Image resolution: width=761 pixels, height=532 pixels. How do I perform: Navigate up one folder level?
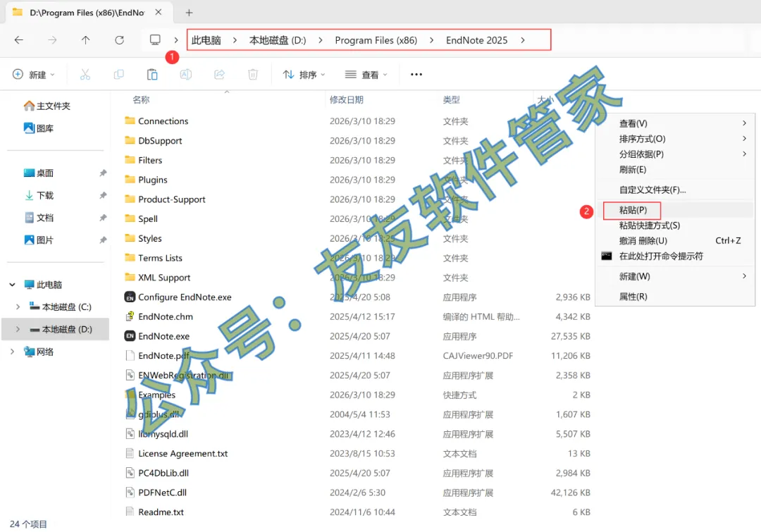[85, 39]
